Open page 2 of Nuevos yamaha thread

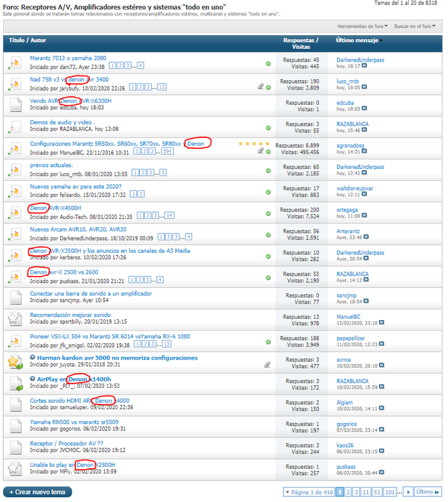[x=141, y=194]
